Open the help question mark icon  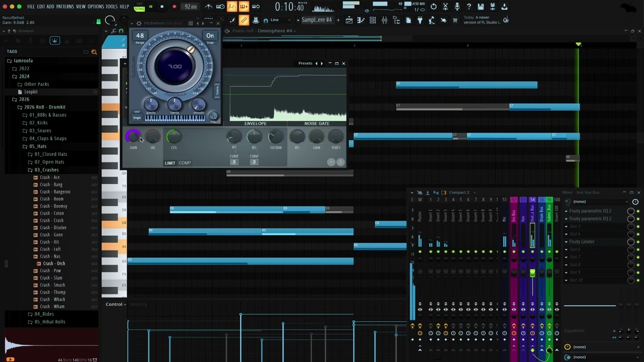click(x=469, y=7)
